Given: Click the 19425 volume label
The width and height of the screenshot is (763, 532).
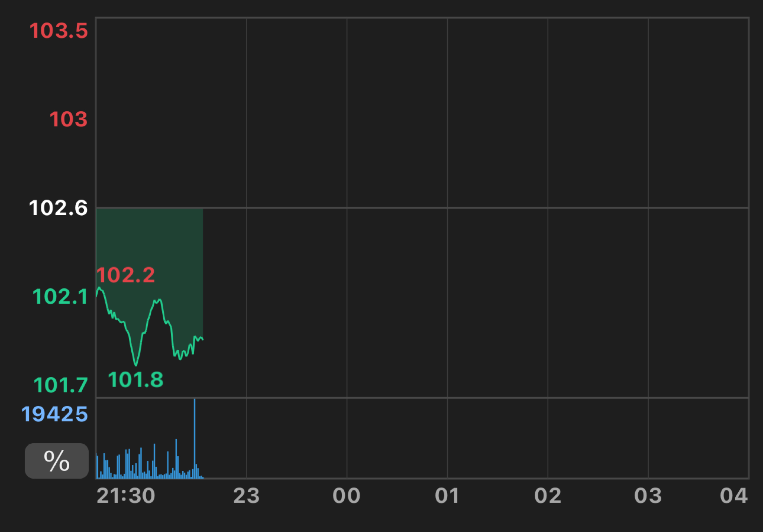Looking at the screenshot, I should pyautogui.click(x=55, y=414).
